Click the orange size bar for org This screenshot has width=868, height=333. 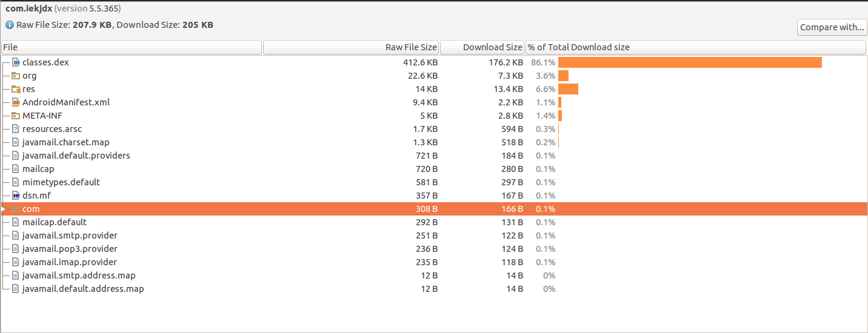coord(563,76)
